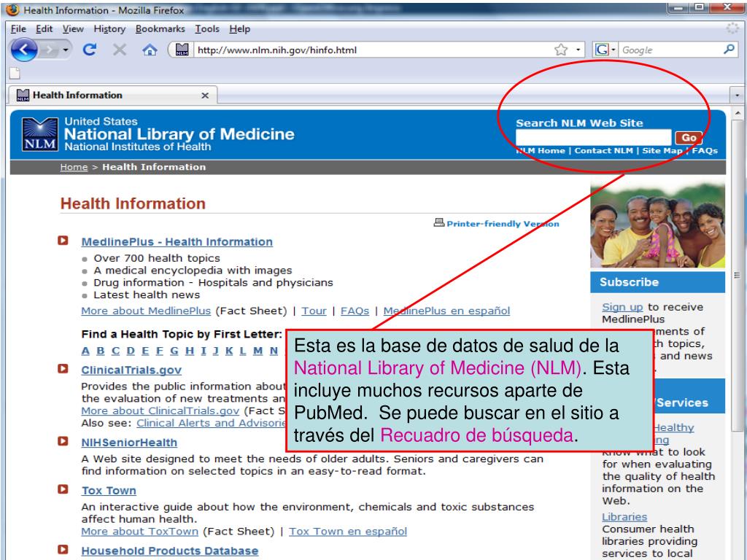Open the back/forward history dropdown arrow
Viewport: 747px width, 560px height.
[x=66, y=50]
